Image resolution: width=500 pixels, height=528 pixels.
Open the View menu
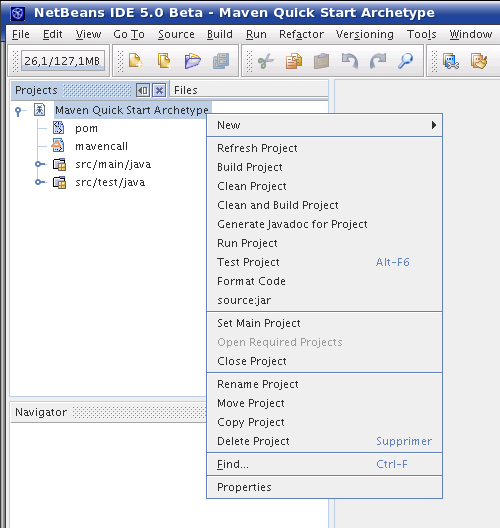coord(88,34)
